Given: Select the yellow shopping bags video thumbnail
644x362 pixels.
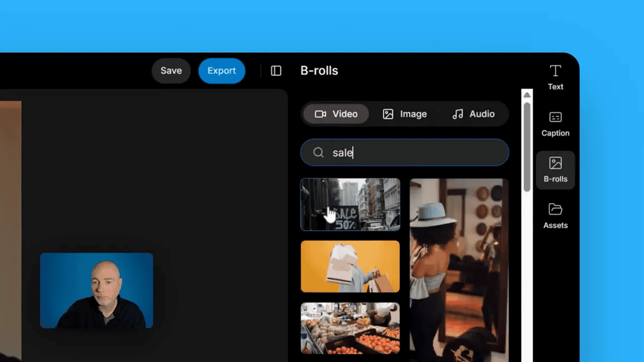Looking at the screenshot, I should click(x=350, y=266).
